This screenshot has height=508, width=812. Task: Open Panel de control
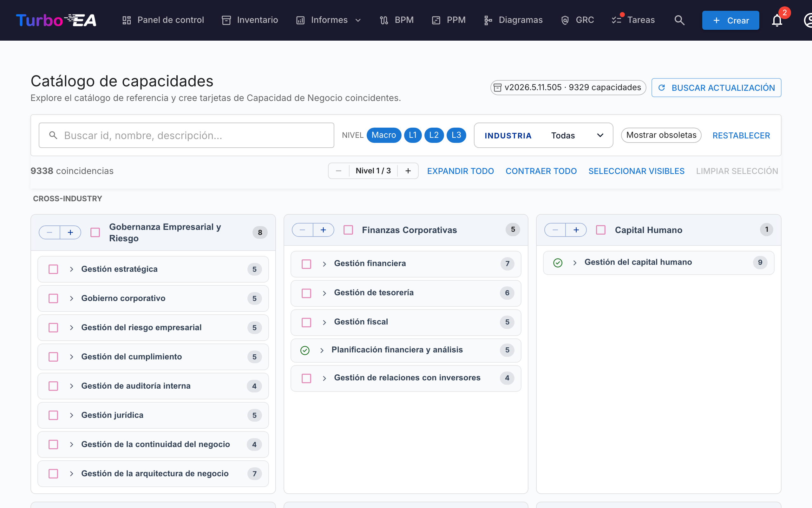(x=163, y=20)
